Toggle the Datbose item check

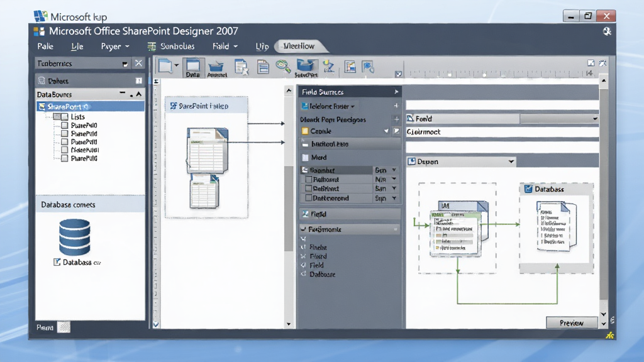(x=304, y=274)
